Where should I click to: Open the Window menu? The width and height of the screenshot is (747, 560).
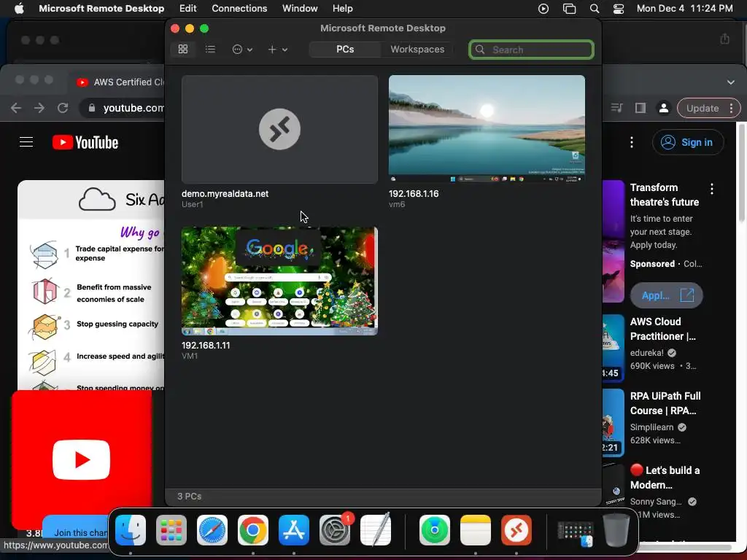click(300, 9)
